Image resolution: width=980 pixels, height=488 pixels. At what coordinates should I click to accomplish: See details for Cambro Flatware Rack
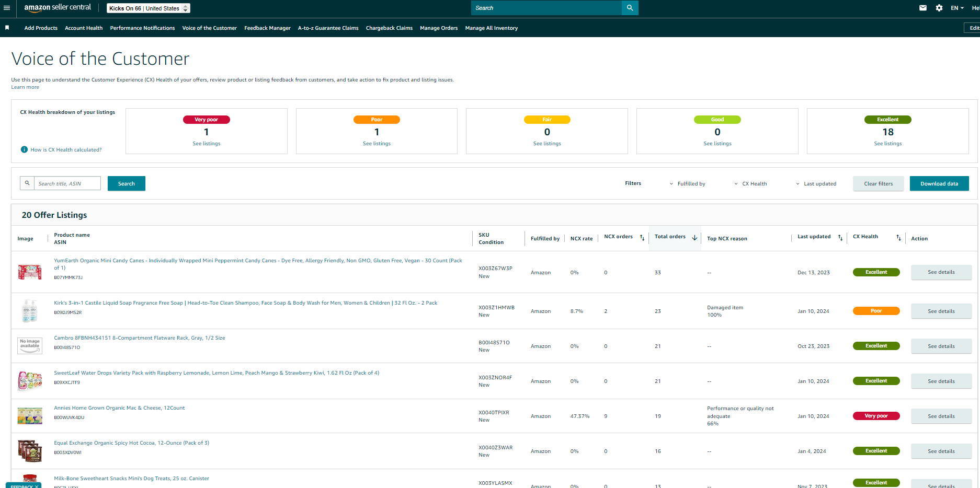tap(941, 346)
